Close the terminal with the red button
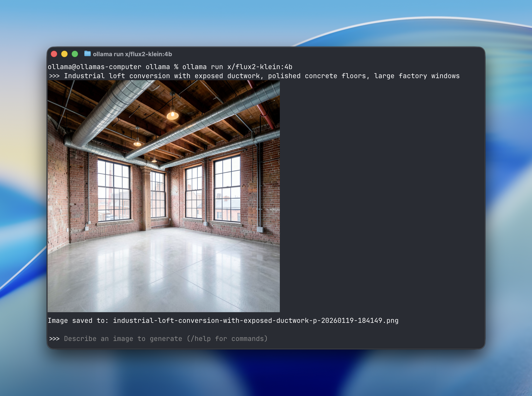 pyautogui.click(x=54, y=54)
